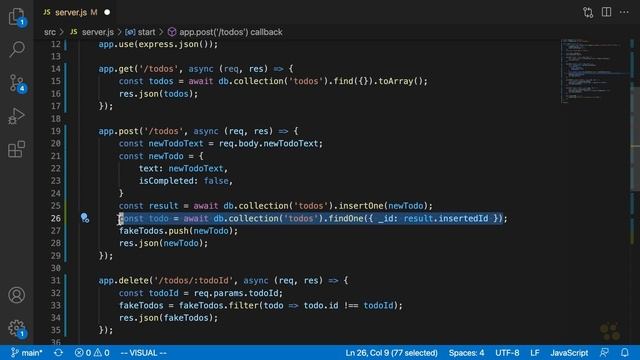Open the Extensions view
640x360 pixels.
(x=17, y=149)
